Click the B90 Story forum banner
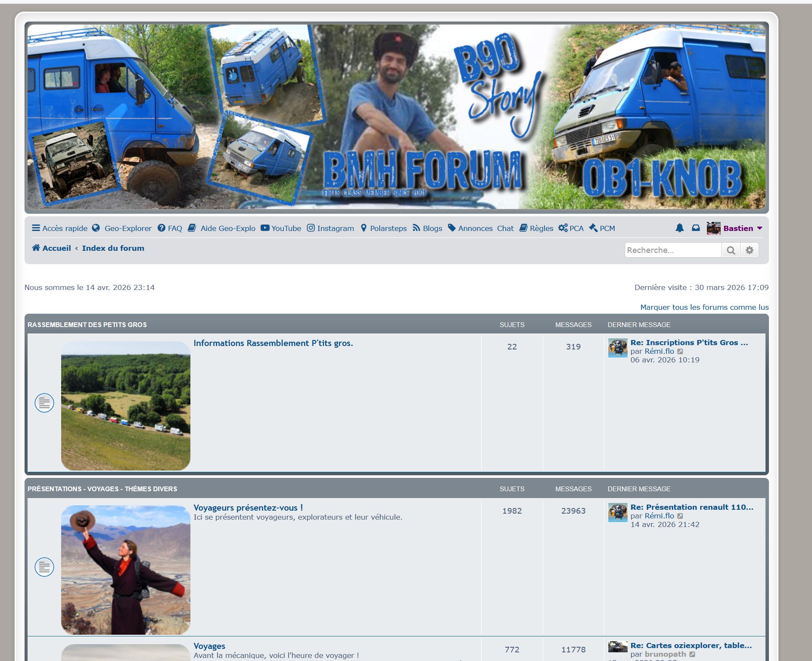Image resolution: width=812 pixels, height=661 pixels. pos(396,117)
